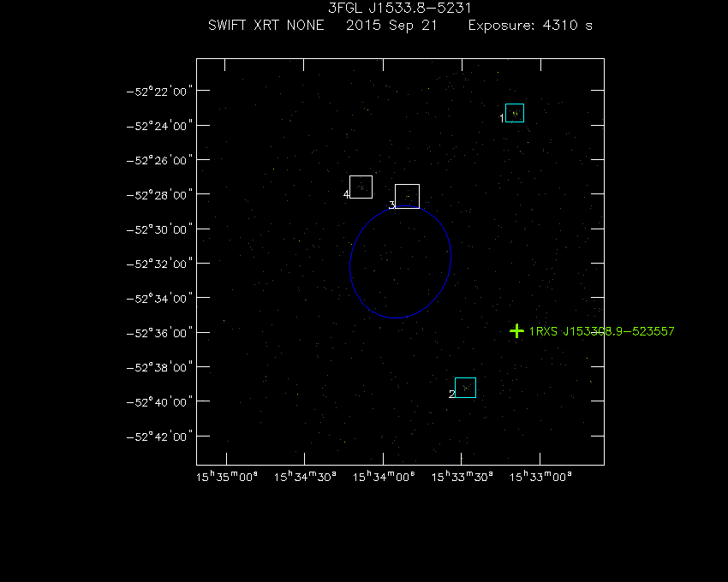
Task: Click the declination label -52°30'00"
Action: pos(159,229)
